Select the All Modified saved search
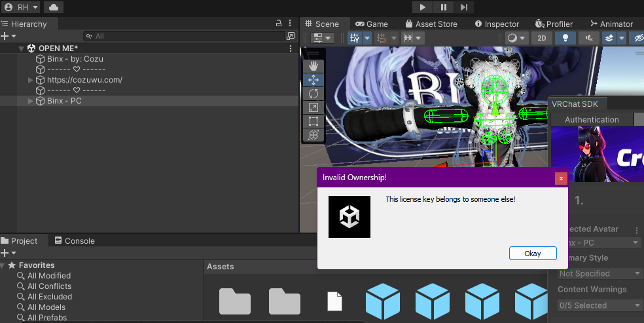Image resolution: width=644 pixels, height=323 pixels. click(44, 276)
